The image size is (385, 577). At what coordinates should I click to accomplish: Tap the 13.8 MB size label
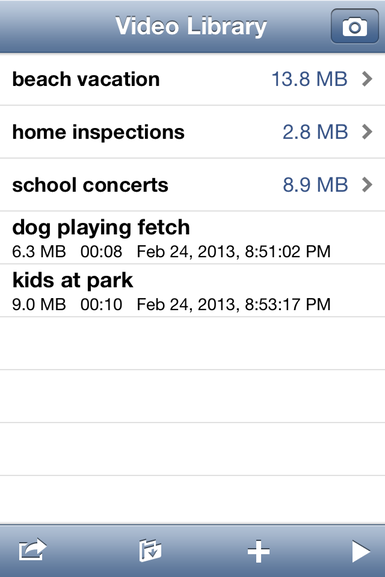click(310, 79)
